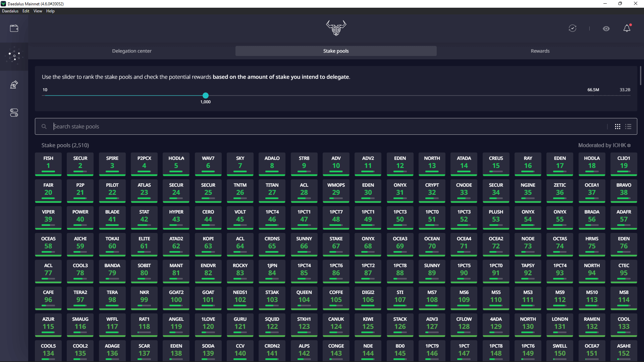
Task: Switch to grid view layout
Action: click(618, 126)
